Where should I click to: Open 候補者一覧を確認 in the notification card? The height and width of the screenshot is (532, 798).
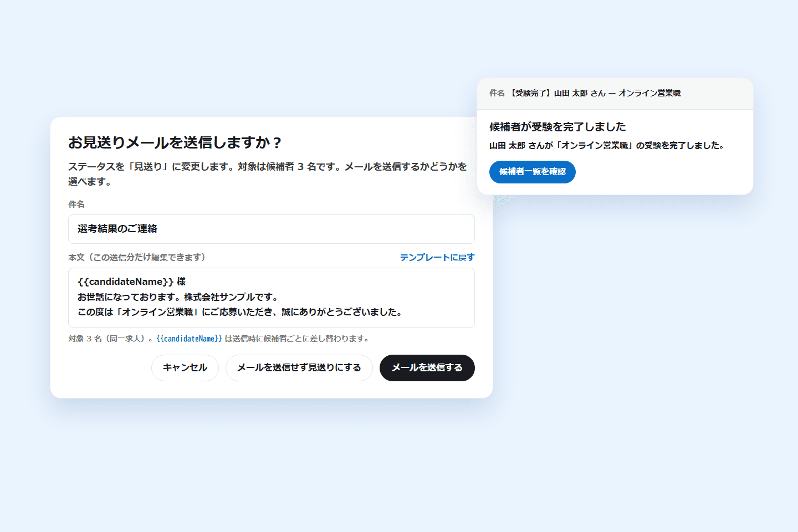(x=533, y=172)
